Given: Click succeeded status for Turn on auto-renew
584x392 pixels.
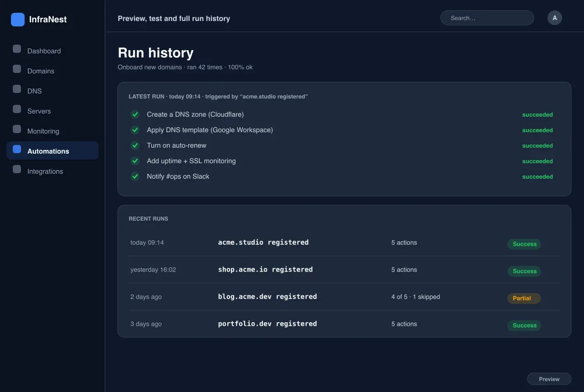Looking at the screenshot, I should click(x=537, y=146).
